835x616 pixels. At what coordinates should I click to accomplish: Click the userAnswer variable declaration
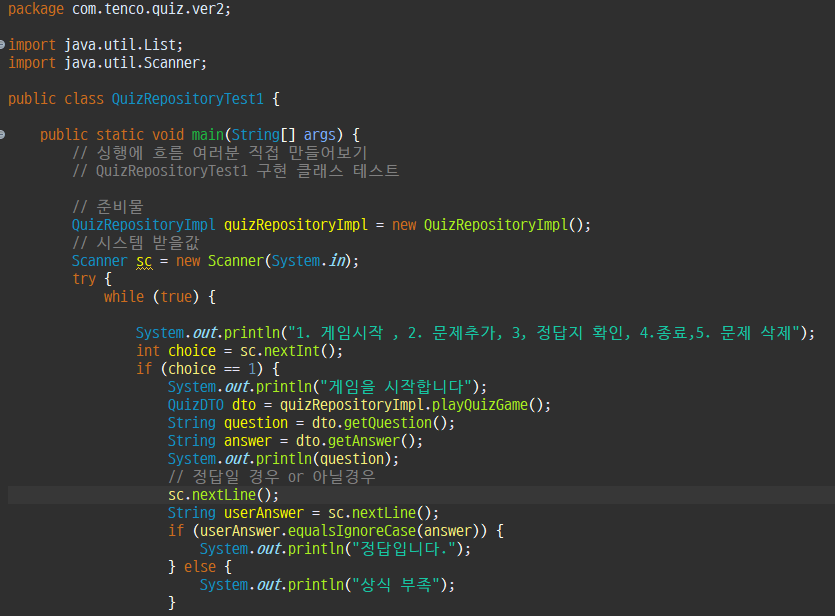[x=264, y=513]
